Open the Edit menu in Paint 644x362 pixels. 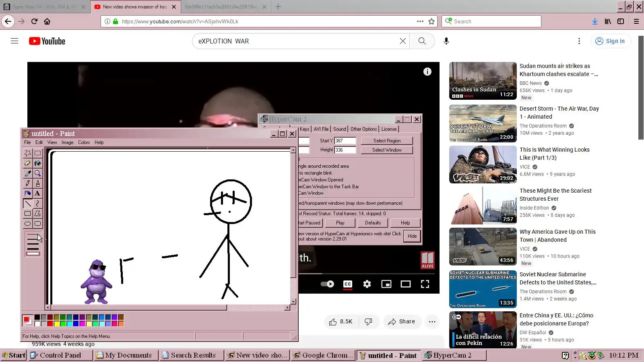coord(39,142)
